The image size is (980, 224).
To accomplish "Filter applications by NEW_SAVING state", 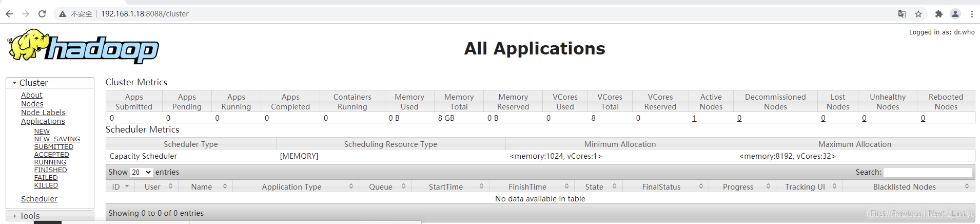I will (57, 139).
